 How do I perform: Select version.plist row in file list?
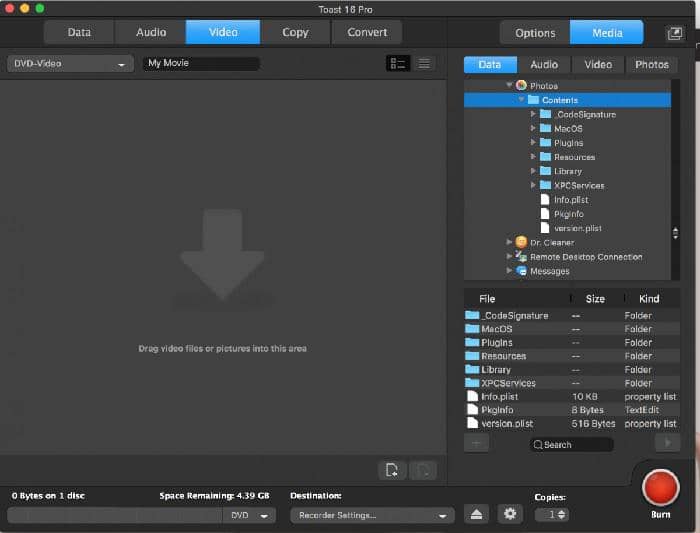pyautogui.click(x=572, y=423)
